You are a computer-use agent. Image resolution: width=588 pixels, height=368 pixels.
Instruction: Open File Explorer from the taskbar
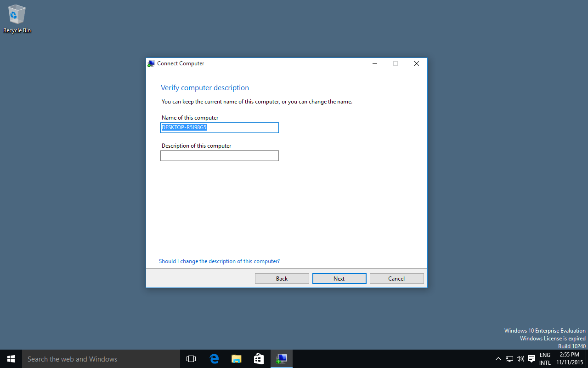[x=236, y=359]
